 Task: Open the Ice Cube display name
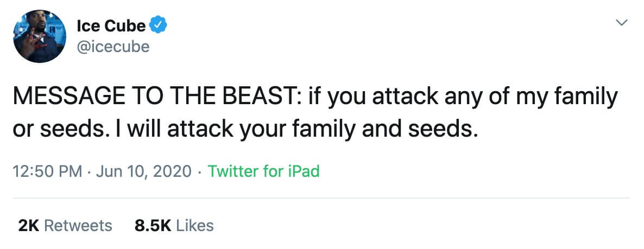coord(111,26)
